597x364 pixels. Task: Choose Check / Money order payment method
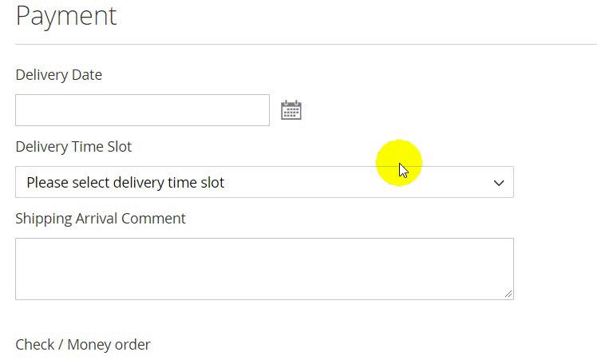click(83, 345)
